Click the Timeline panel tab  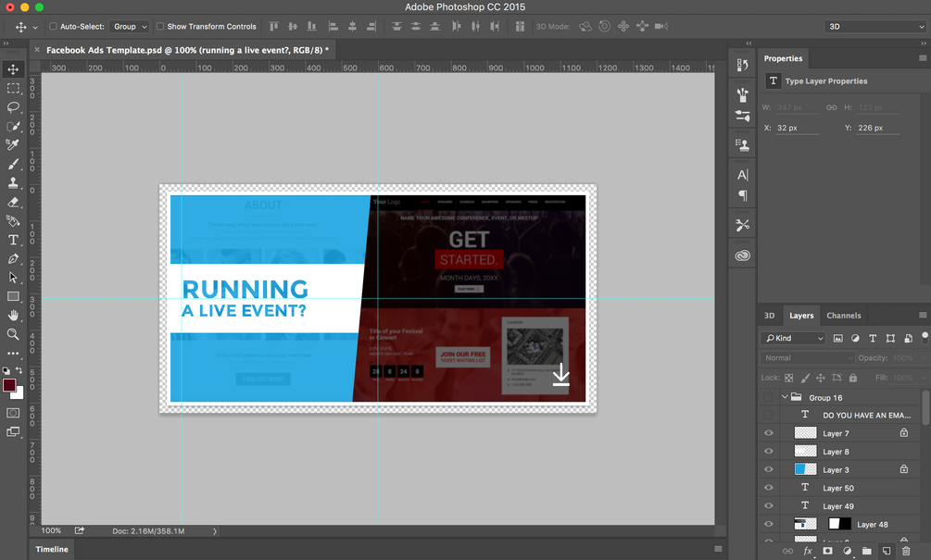(52, 549)
